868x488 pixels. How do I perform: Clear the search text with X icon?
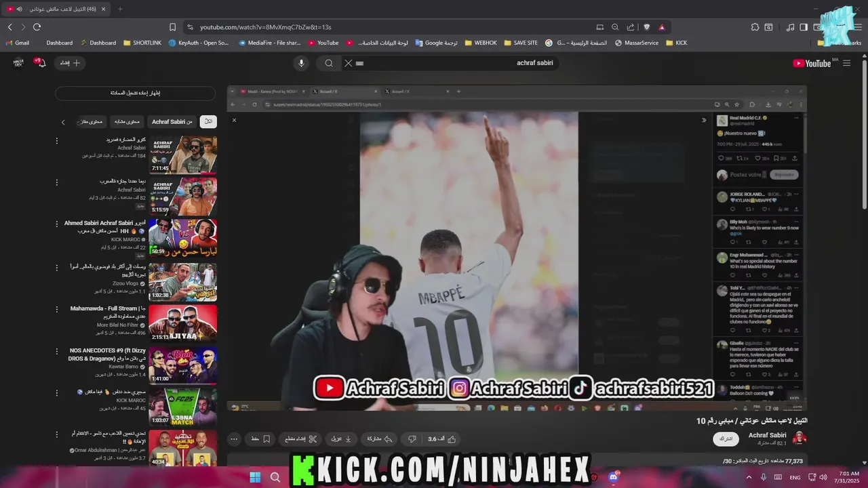[x=348, y=63]
